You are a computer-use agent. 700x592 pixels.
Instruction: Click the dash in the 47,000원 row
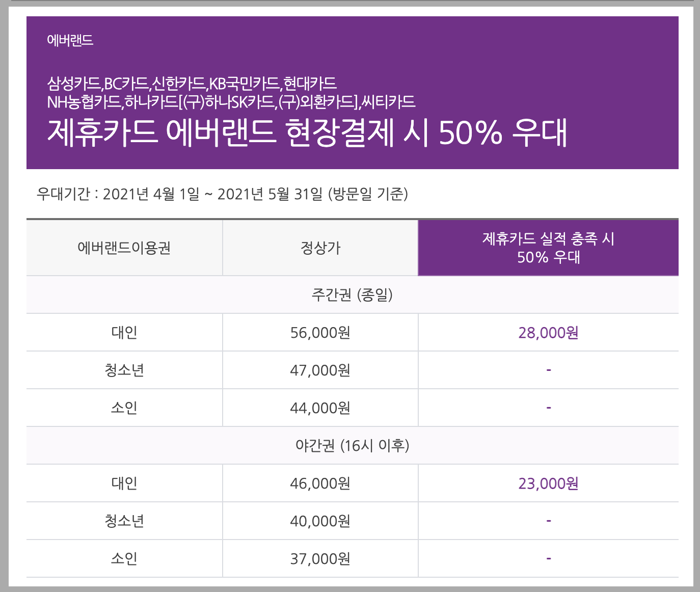(x=549, y=370)
